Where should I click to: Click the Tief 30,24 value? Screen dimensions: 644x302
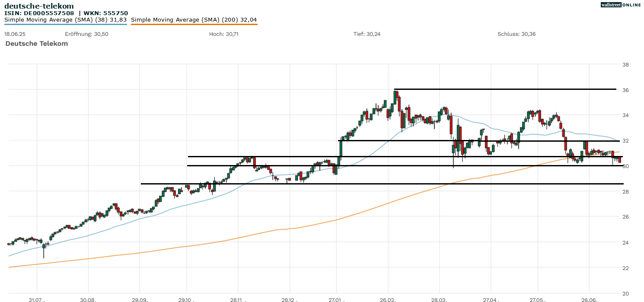pos(367,34)
